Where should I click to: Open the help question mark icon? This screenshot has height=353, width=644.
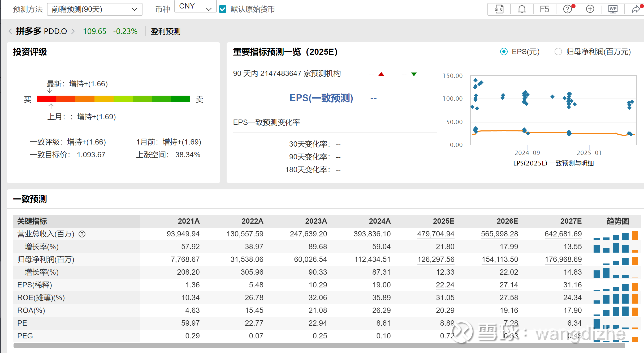567,9
